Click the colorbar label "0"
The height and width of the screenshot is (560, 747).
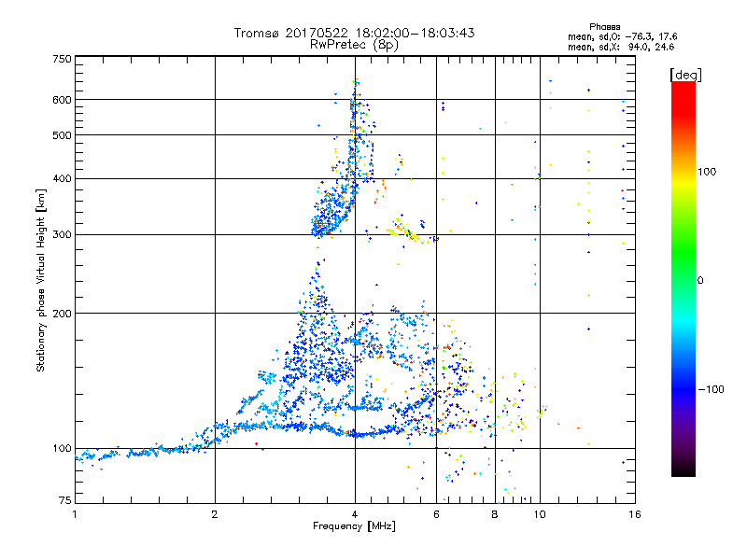[x=699, y=280]
